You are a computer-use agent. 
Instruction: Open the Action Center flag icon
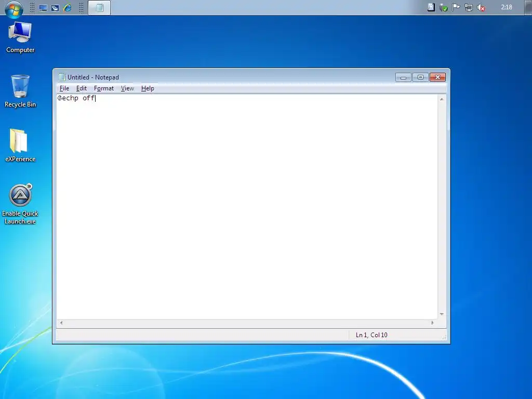click(456, 7)
